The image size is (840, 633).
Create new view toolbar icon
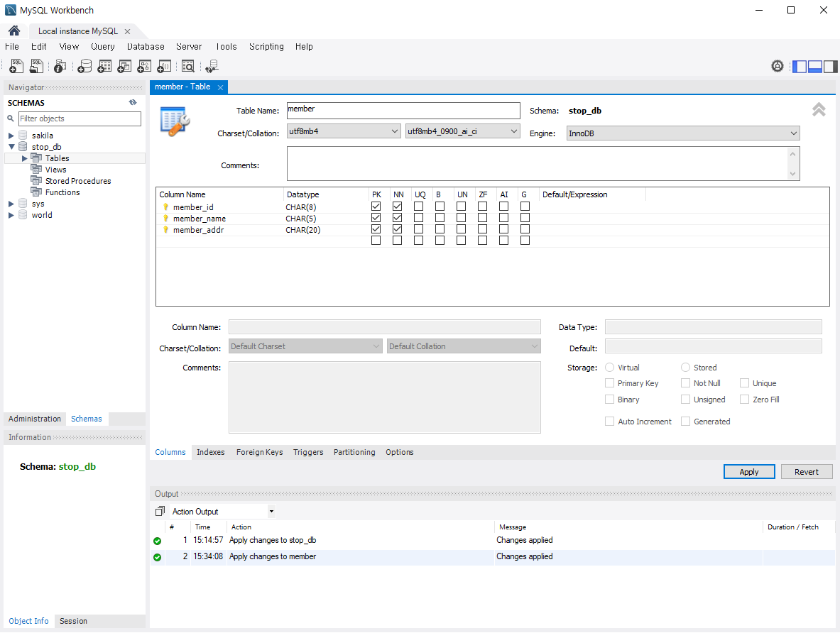coord(124,66)
